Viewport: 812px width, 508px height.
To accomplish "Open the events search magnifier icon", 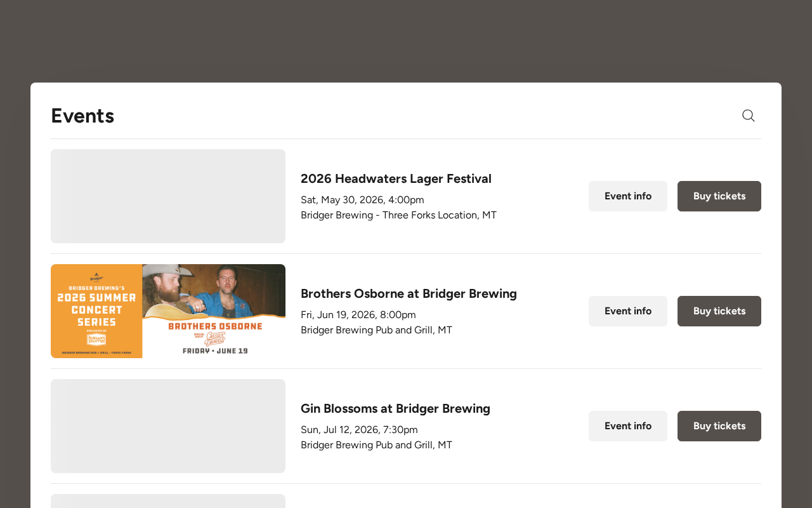I will click(x=749, y=116).
